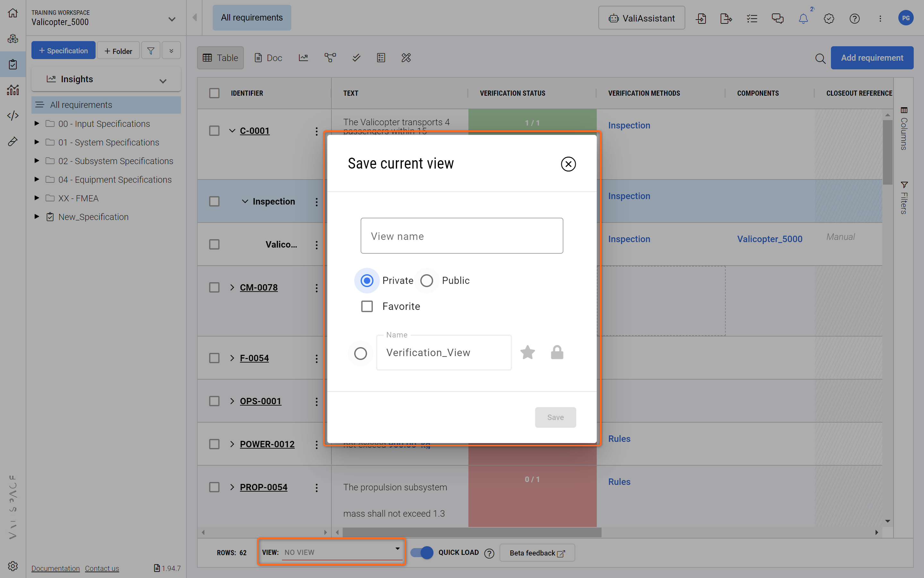Close the Save current view dialog
The height and width of the screenshot is (578, 924).
coord(568,164)
